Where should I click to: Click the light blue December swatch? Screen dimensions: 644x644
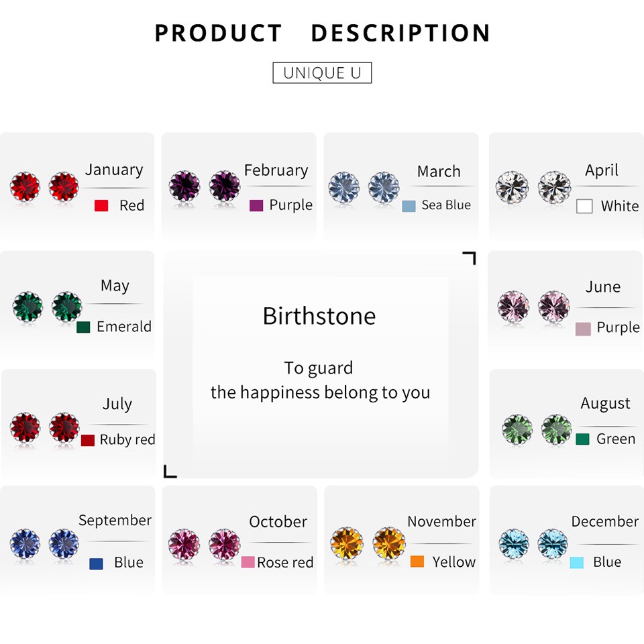pyautogui.click(x=577, y=562)
